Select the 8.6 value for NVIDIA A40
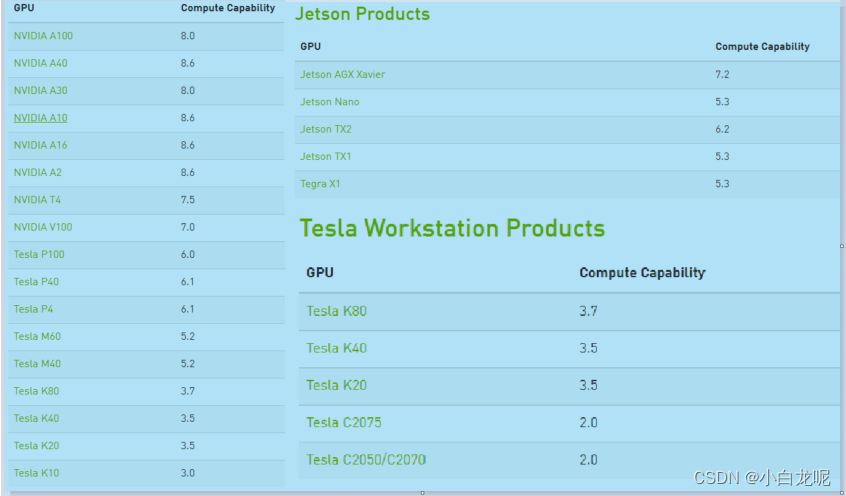846x496 pixels. pyautogui.click(x=188, y=63)
